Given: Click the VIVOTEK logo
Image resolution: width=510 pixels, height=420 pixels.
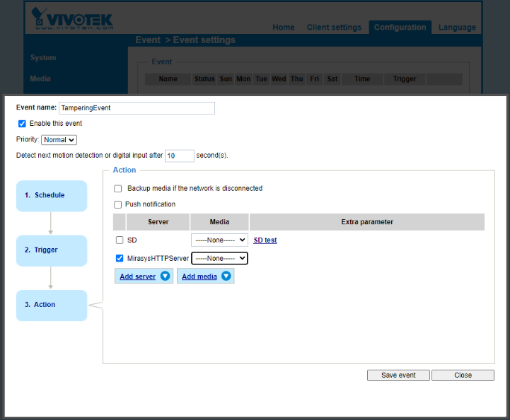Looking at the screenshot, I should tap(72, 18).
